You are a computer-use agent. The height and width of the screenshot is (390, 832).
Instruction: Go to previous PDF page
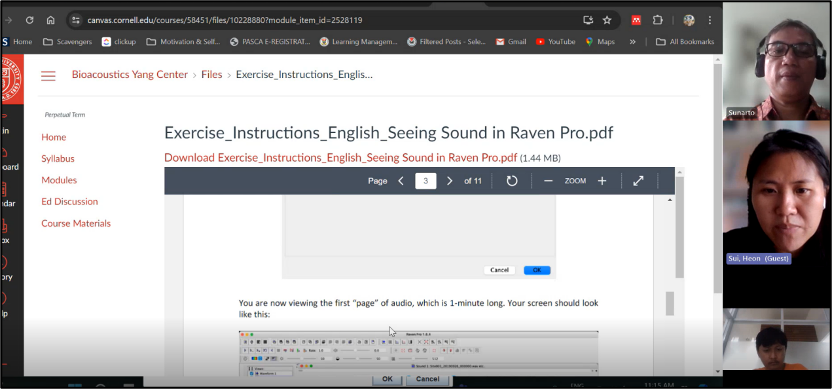click(x=401, y=181)
